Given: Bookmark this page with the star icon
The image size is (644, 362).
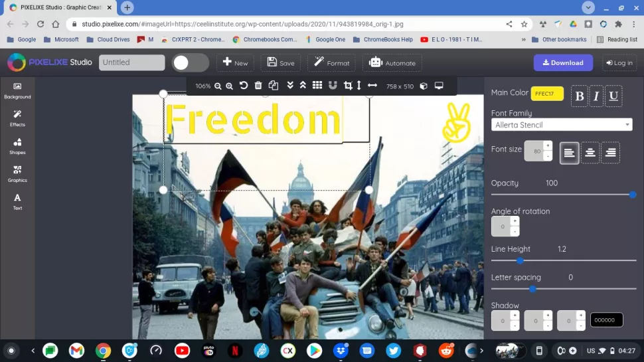Looking at the screenshot, I should [524, 24].
